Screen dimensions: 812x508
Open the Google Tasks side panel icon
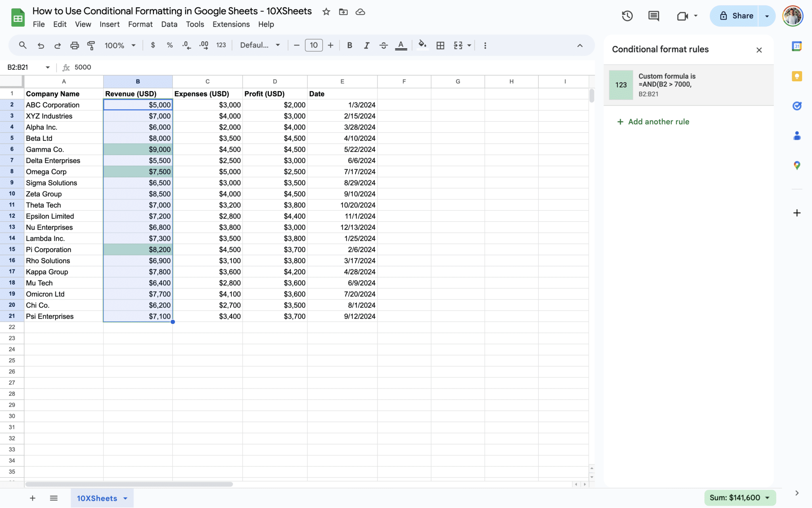pyautogui.click(x=797, y=106)
